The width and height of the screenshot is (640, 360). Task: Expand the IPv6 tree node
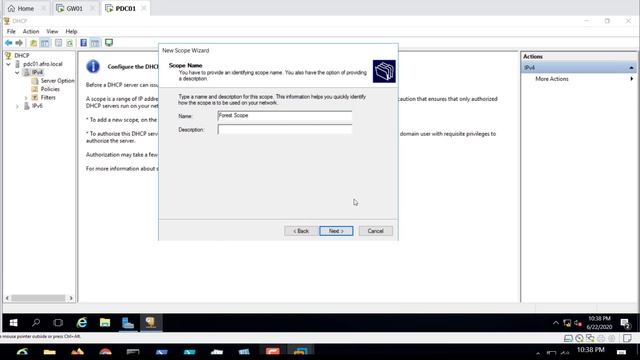click(x=17, y=106)
